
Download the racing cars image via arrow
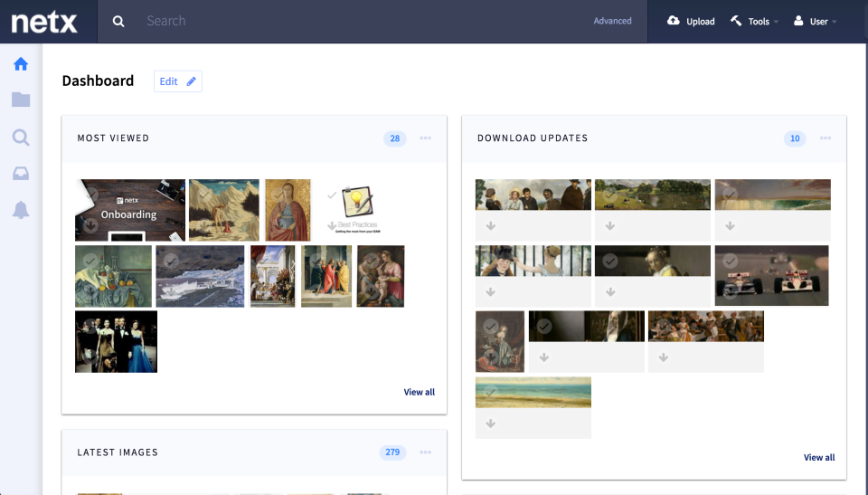coord(731,292)
